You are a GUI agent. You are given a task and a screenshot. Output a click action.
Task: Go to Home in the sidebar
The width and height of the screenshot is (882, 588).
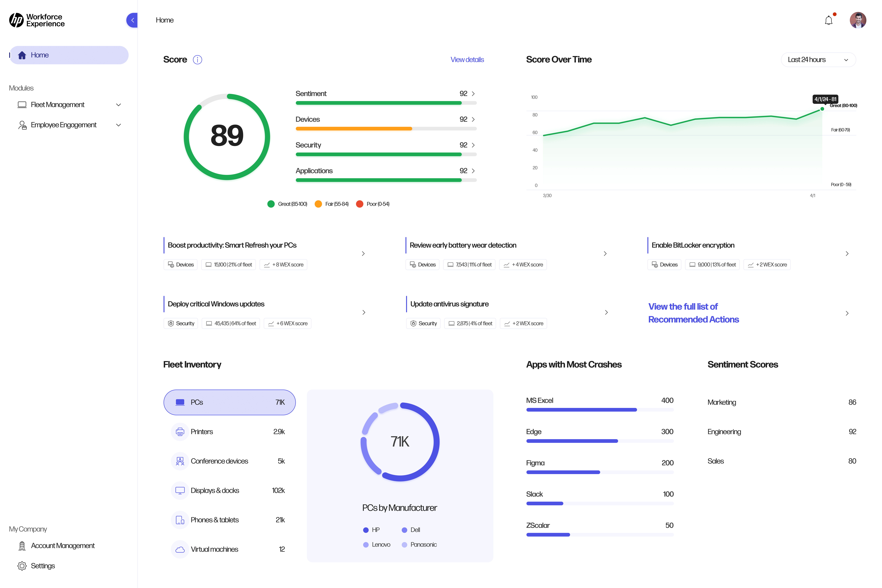69,55
